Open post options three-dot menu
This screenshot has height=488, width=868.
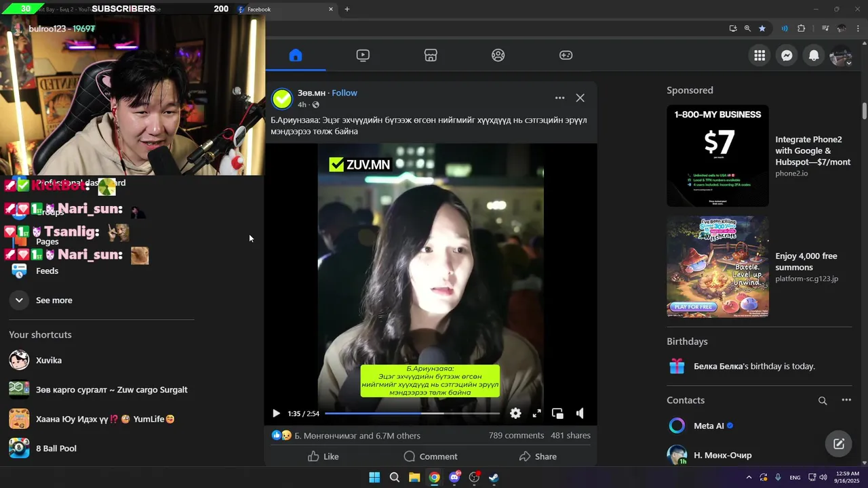[559, 98]
